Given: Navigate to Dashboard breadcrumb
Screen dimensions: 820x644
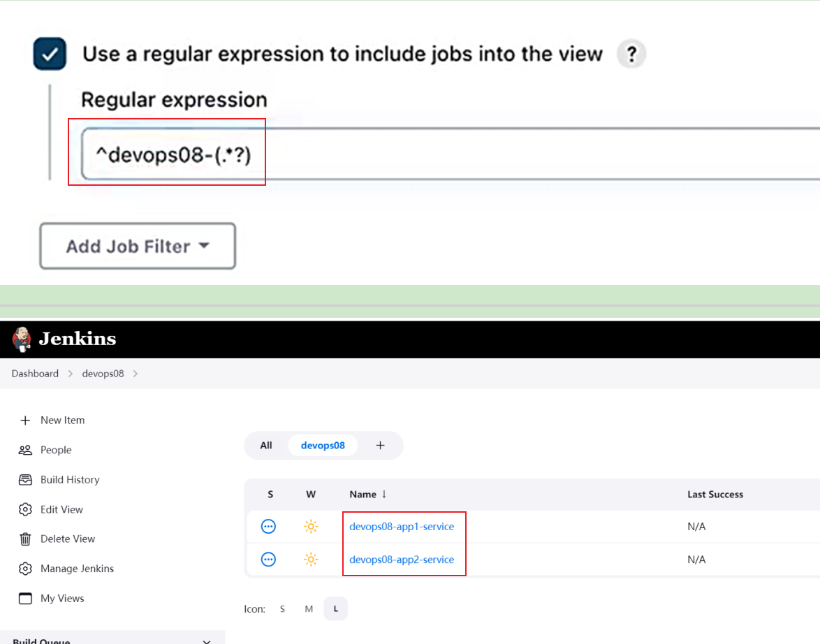Looking at the screenshot, I should click(35, 374).
